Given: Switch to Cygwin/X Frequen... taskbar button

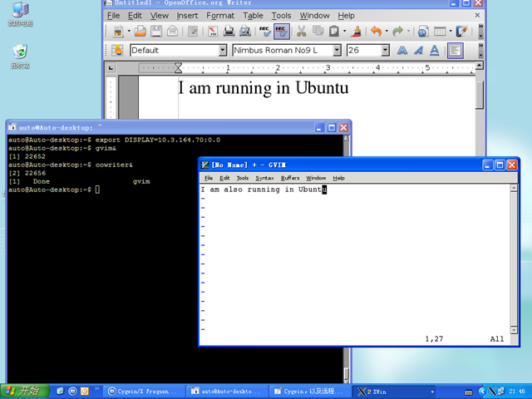Looking at the screenshot, I should (x=144, y=392).
